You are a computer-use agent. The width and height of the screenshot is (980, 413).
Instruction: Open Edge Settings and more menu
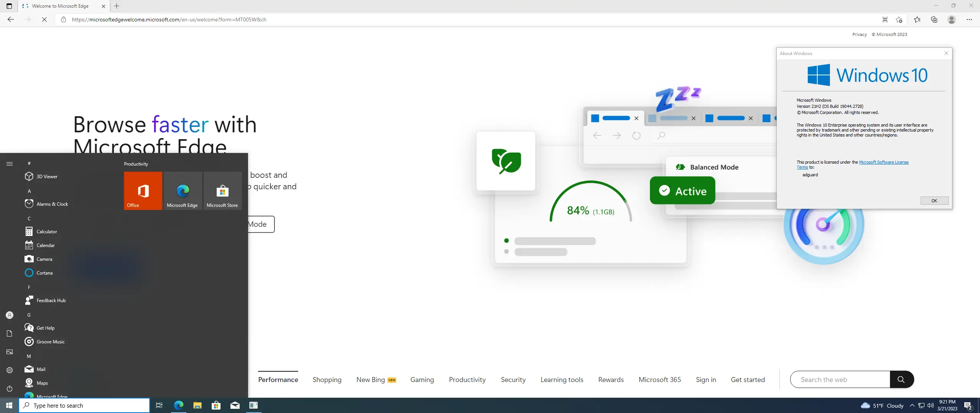pyautogui.click(x=969, y=20)
